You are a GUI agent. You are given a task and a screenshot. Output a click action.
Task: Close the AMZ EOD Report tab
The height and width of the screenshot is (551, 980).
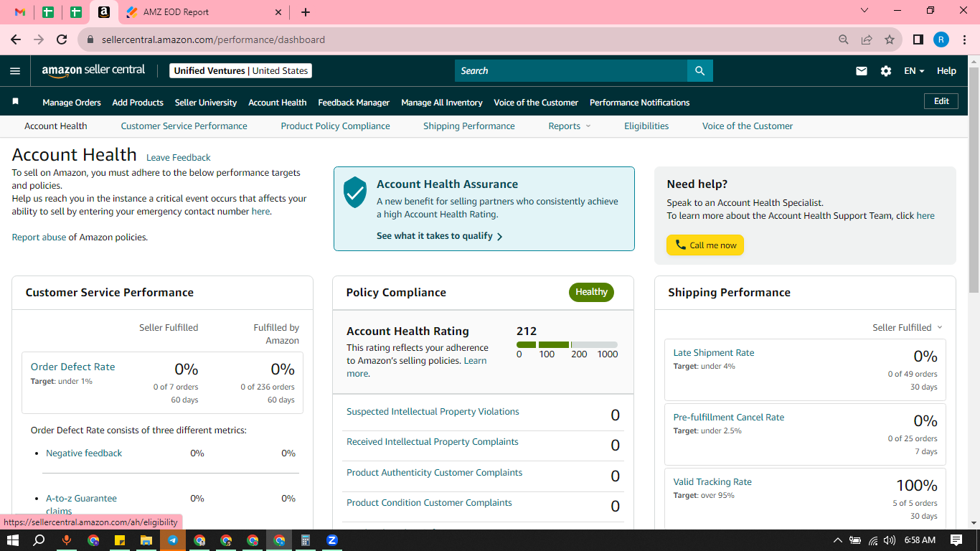pos(279,12)
